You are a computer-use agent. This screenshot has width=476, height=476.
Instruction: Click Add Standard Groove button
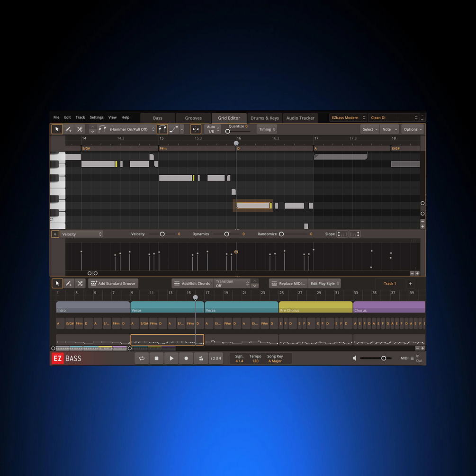(x=113, y=284)
